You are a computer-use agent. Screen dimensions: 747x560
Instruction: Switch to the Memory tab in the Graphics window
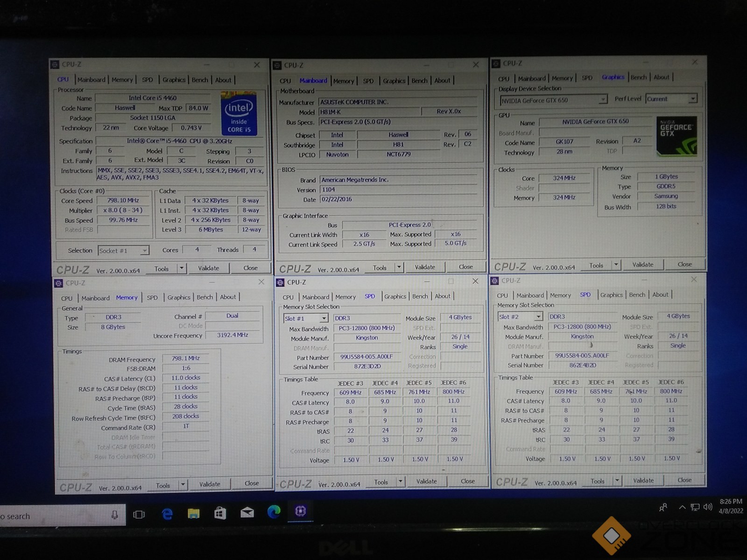(x=562, y=78)
